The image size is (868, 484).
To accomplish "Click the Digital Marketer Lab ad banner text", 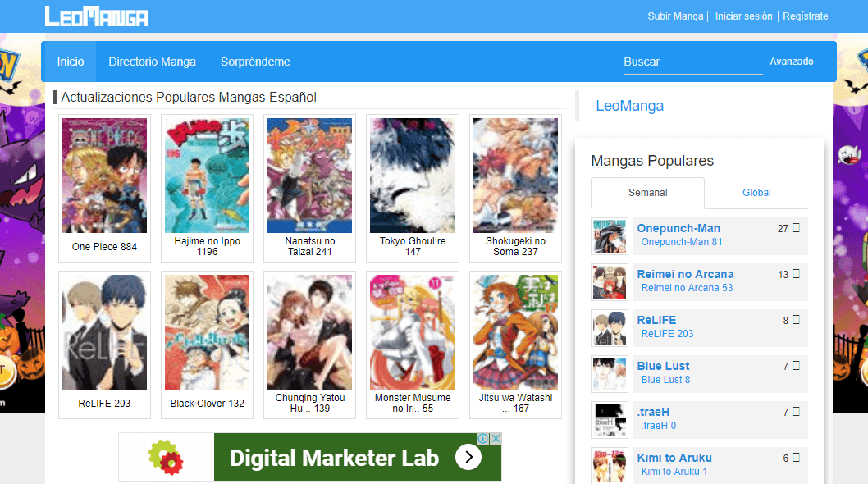I will [x=335, y=458].
